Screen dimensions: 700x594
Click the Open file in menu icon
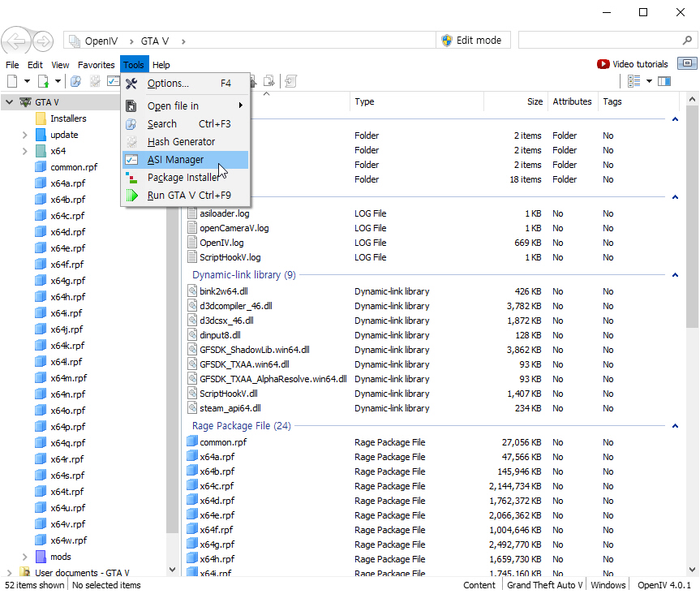coord(131,105)
